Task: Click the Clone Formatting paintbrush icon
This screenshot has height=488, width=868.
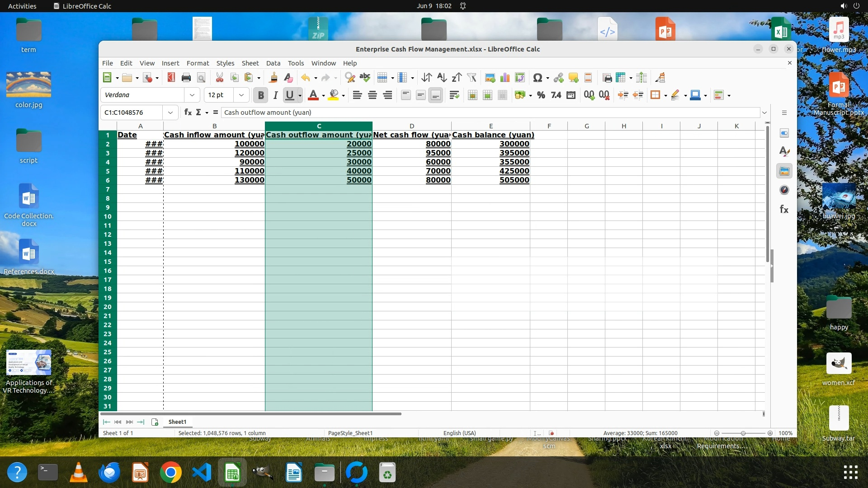Action: (273, 78)
